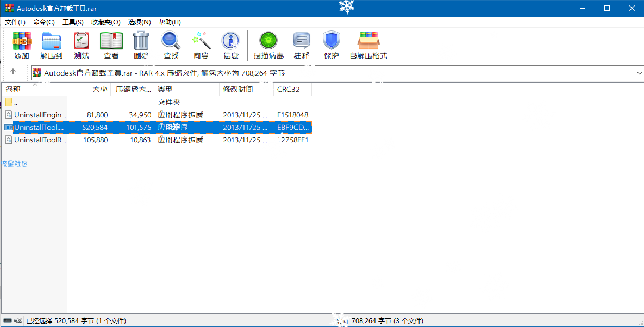The image size is (644, 327).
Task: Select the UninstallToolR... file name
Action: pyautogui.click(x=40, y=140)
